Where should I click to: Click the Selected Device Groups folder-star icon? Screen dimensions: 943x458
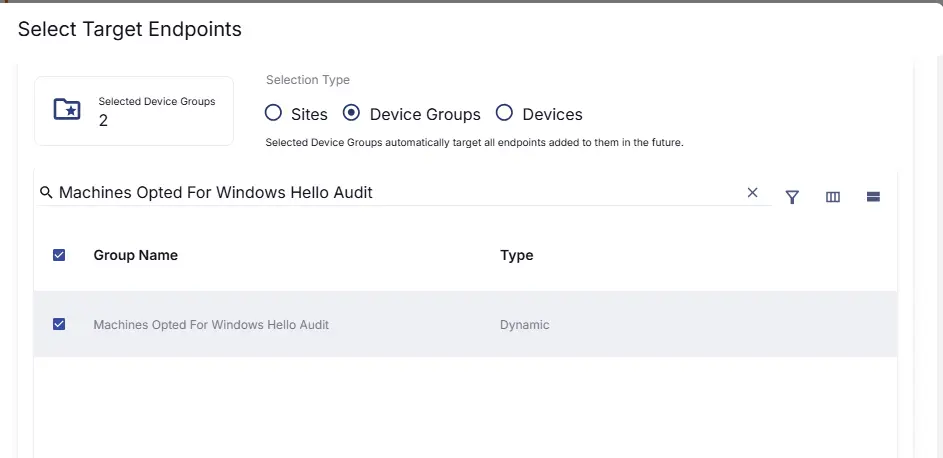click(67, 110)
